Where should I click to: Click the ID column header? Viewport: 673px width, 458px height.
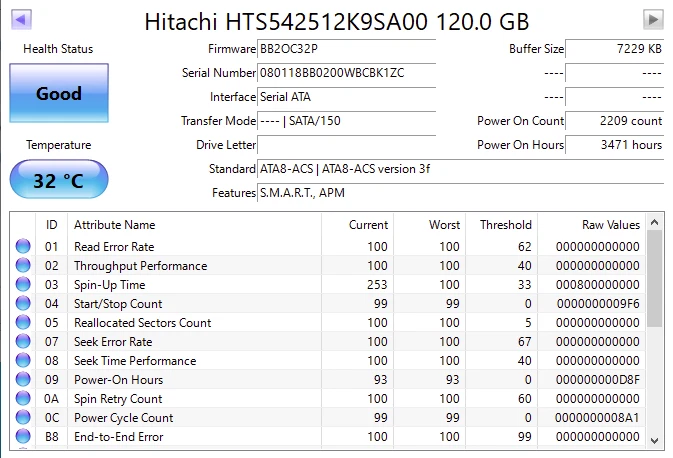[x=52, y=224]
